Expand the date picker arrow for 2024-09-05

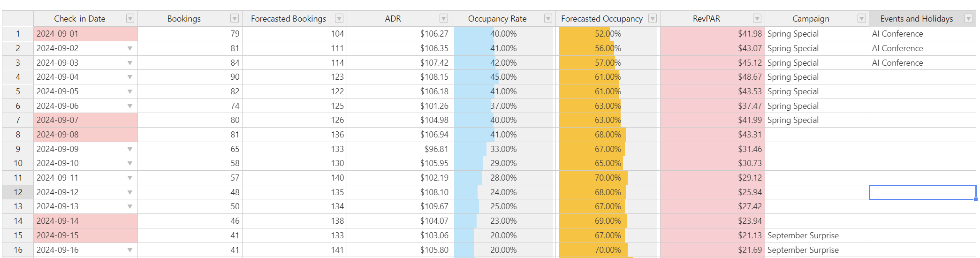click(130, 92)
